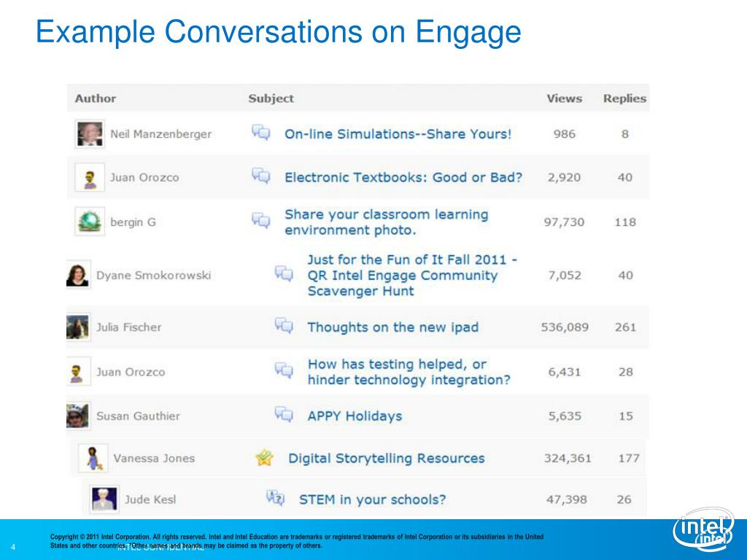Open Vanessa Jones's avatar image
This screenshot has width=747, height=560.
(93, 458)
